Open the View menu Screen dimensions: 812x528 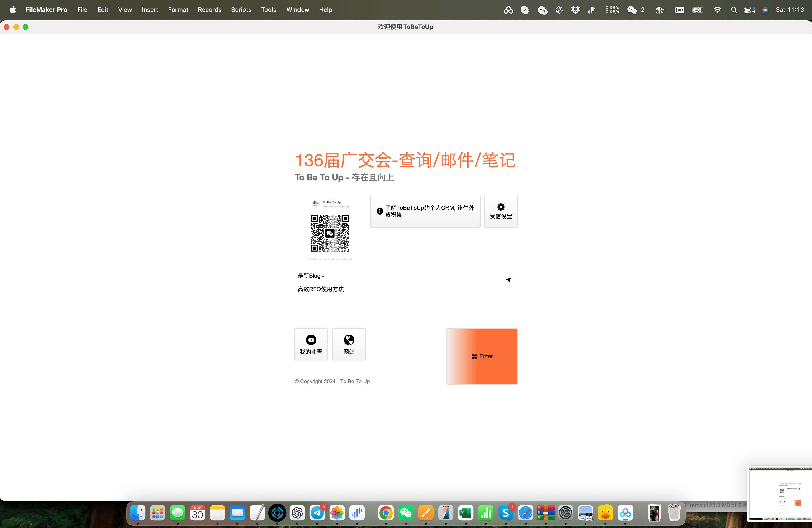tap(125, 9)
